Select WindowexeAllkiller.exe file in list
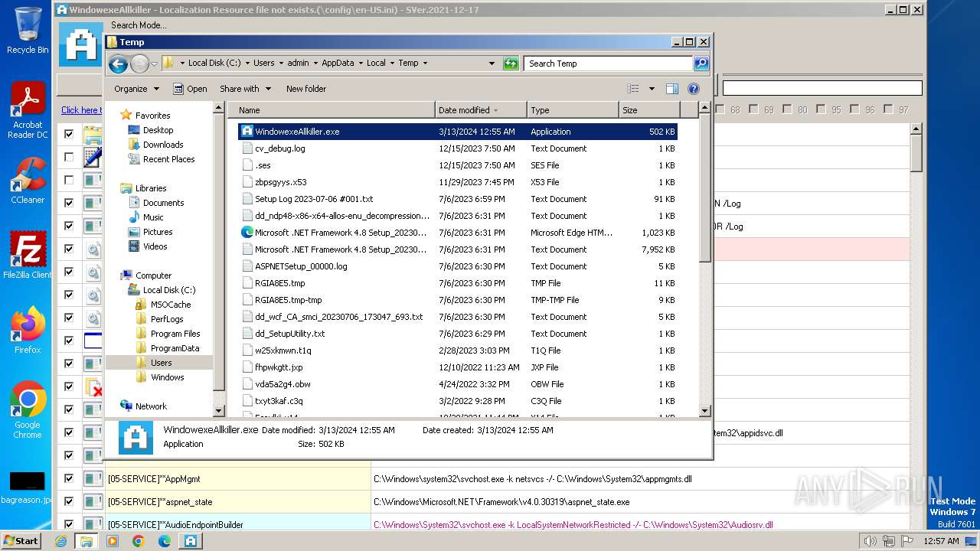Screen dimensions: 980x551 coord(457,132)
